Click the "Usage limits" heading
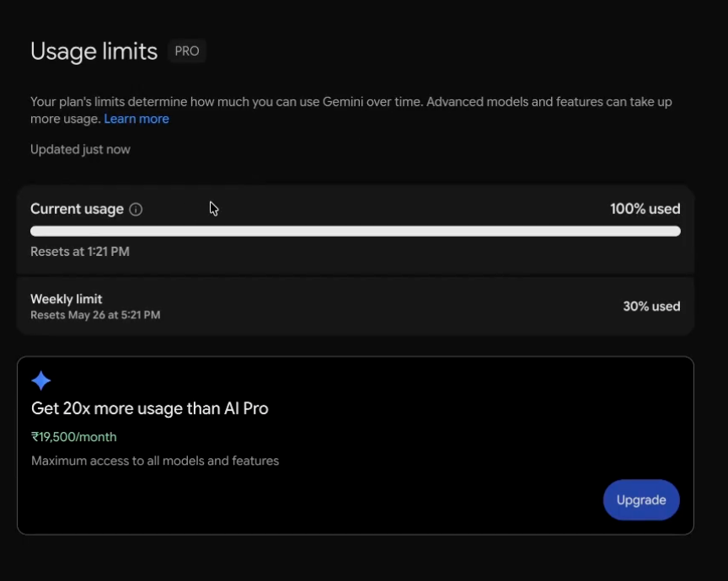This screenshot has height=581, width=728. 94,51
